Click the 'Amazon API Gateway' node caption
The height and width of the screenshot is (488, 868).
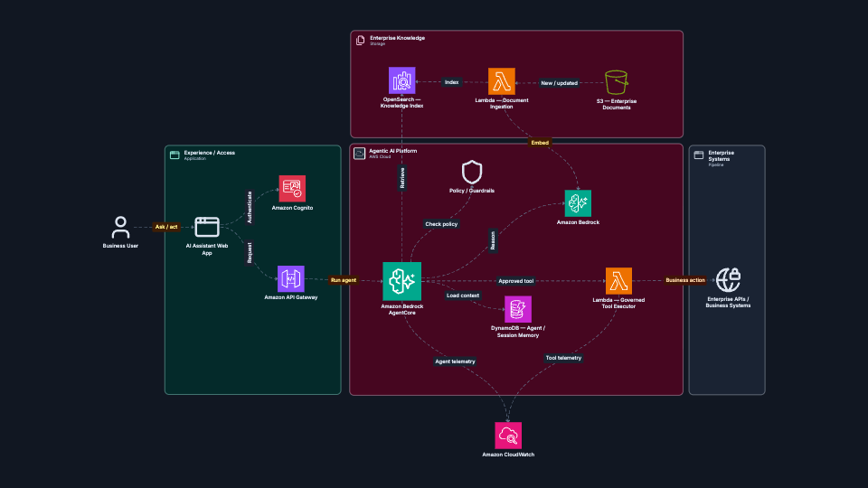(x=290, y=297)
